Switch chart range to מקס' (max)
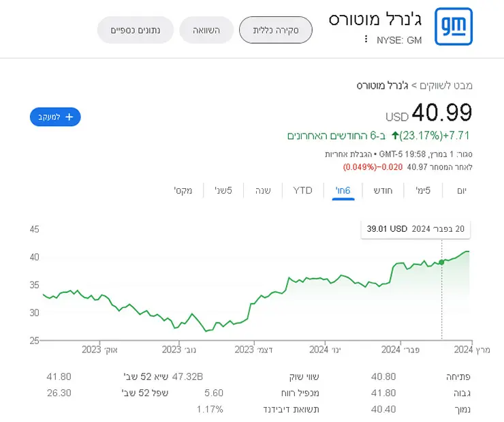The height and width of the screenshot is (422, 504). (x=183, y=190)
